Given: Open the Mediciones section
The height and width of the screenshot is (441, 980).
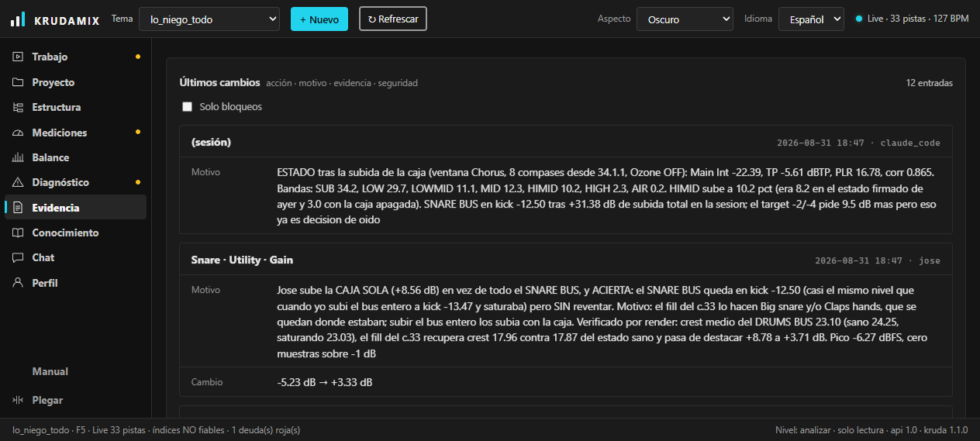Looking at the screenshot, I should coord(76,133).
